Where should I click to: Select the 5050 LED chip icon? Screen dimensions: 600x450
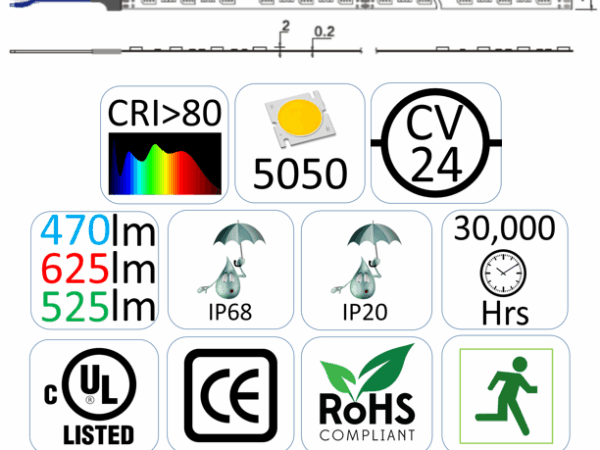point(299,143)
